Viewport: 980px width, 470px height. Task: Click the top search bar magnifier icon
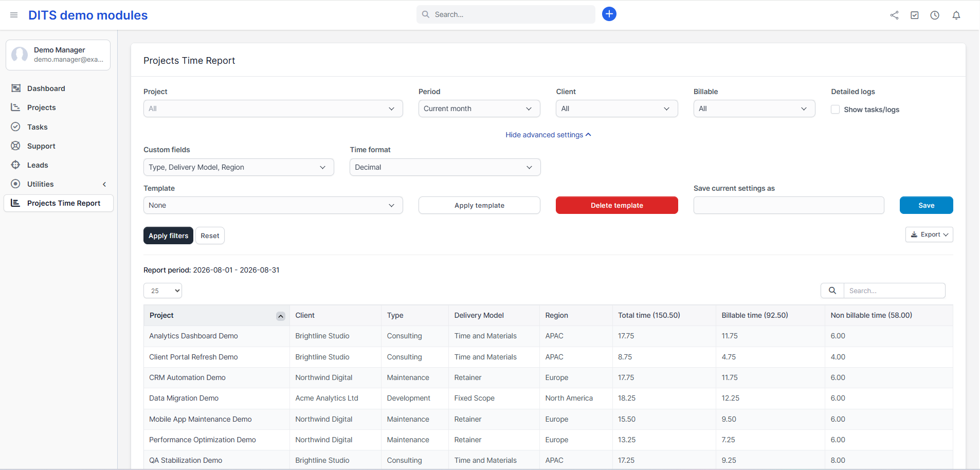(x=426, y=14)
